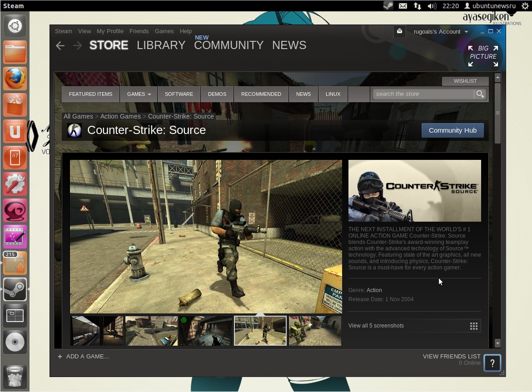Select the Steam launcher icon

(15, 289)
